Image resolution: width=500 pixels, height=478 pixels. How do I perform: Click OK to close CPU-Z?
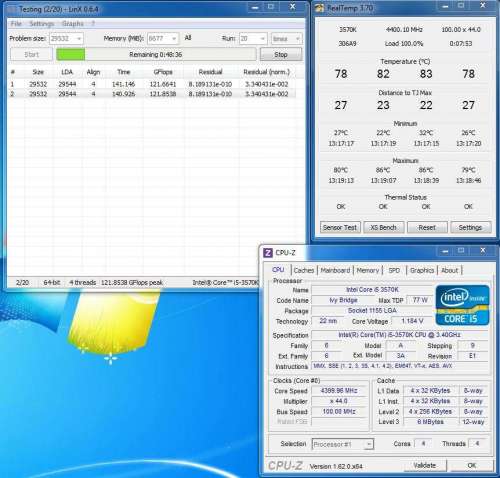[x=472, y=465]
